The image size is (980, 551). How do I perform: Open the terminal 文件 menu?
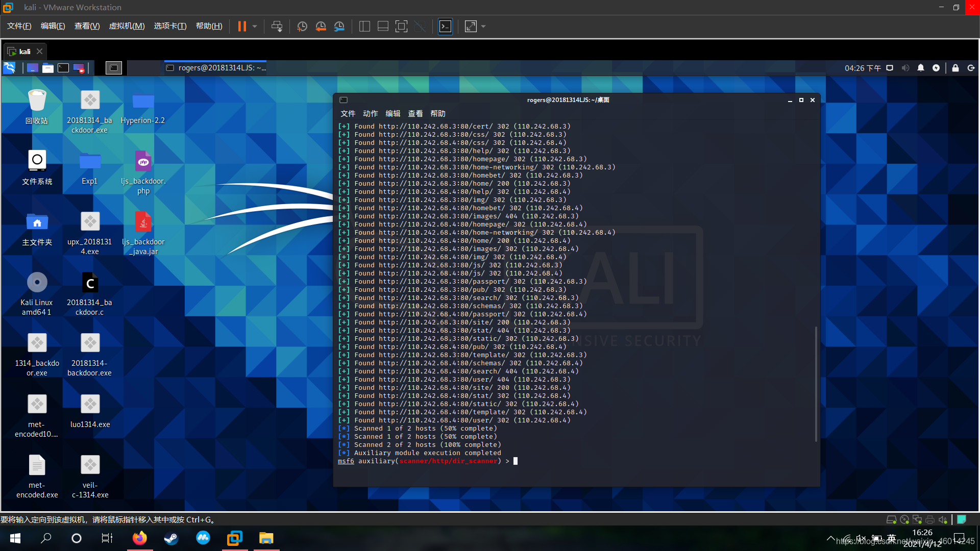pos(348,113)
